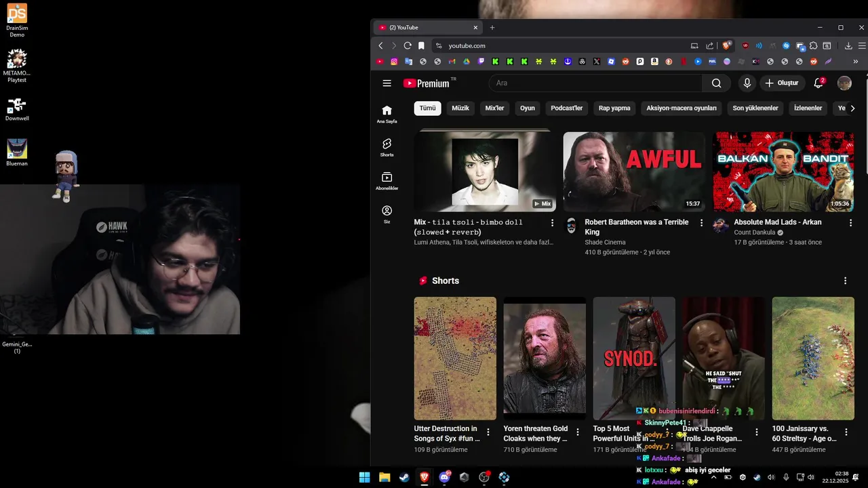The image size is (868, 488).
Task: Bookmark the page in the address bar
Action: click(x=421, y=45)
